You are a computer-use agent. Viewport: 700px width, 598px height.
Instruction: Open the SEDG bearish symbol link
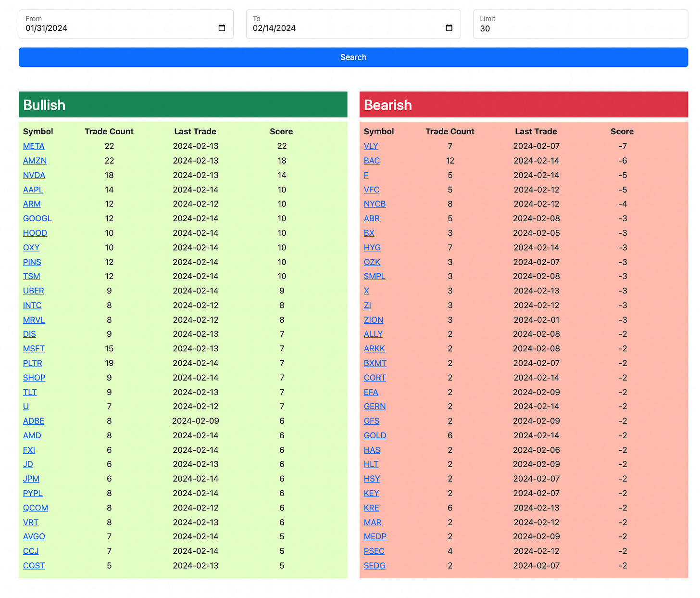click(x=375, y=566)
